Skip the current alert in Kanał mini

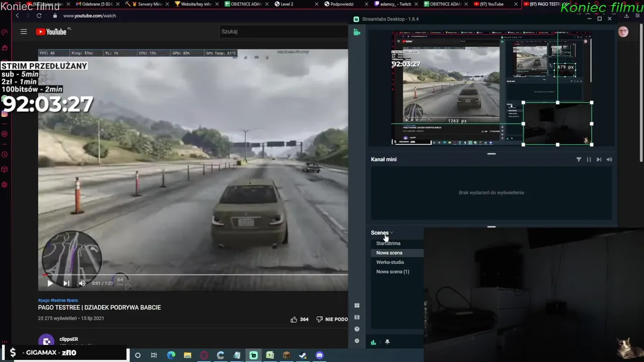tap(599, 159)
